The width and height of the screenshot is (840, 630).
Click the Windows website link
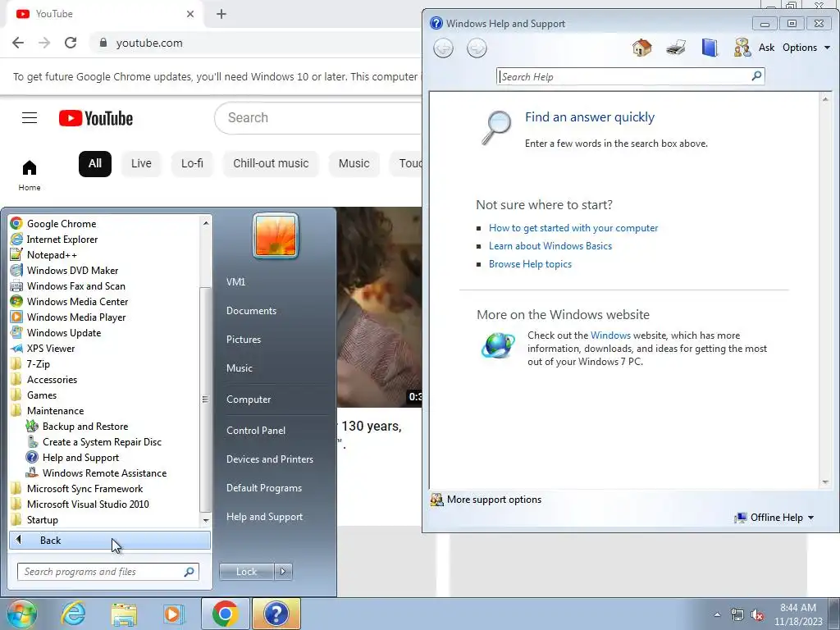610,336
